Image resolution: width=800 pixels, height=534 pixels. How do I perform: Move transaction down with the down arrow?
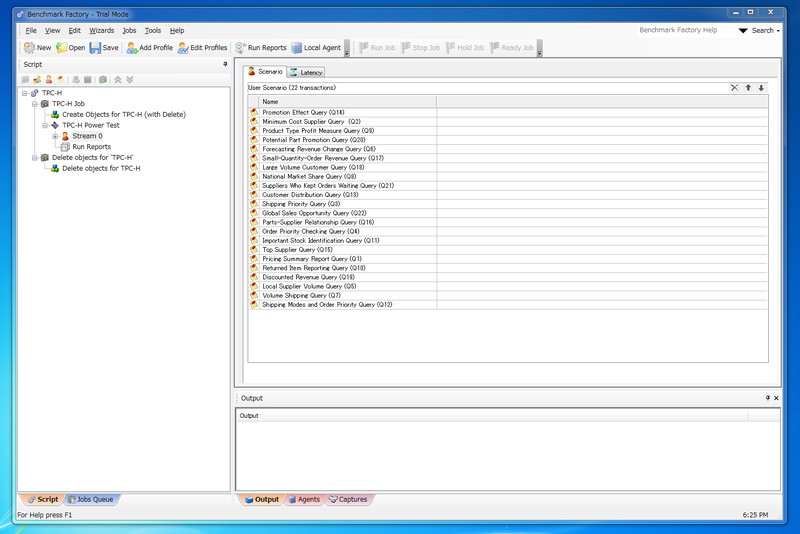tap(761, 88)
